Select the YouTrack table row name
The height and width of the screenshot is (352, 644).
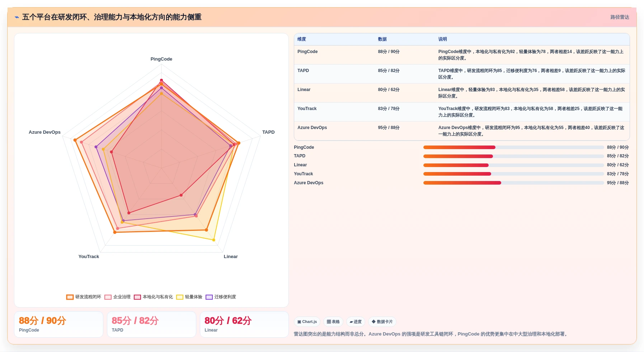coord(307,109)
